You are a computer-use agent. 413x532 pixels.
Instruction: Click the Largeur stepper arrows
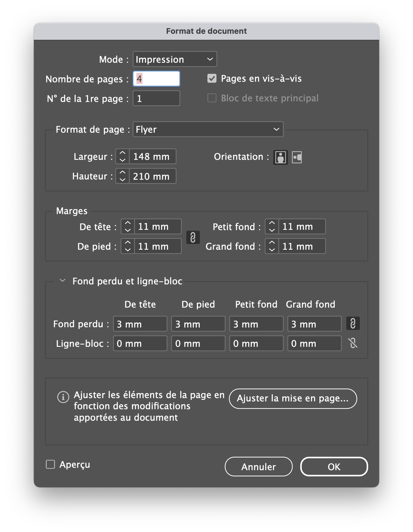pyautogui.click(x=122, y=157)
